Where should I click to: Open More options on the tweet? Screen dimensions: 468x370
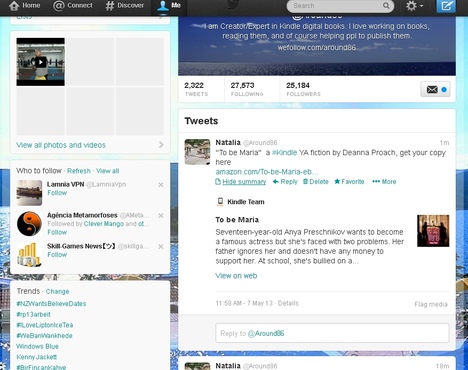click(x=384, y=182)
